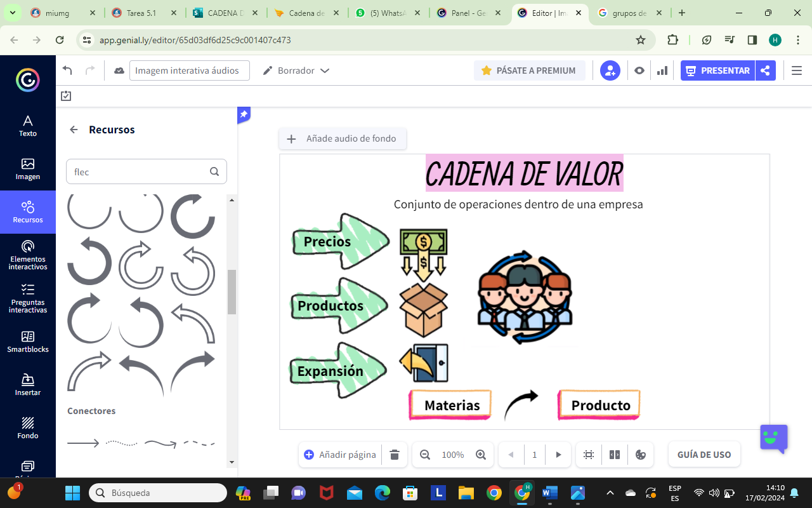Toggle the side-by-side pages view icon
812x508 pixels.
tap(614, 455)
